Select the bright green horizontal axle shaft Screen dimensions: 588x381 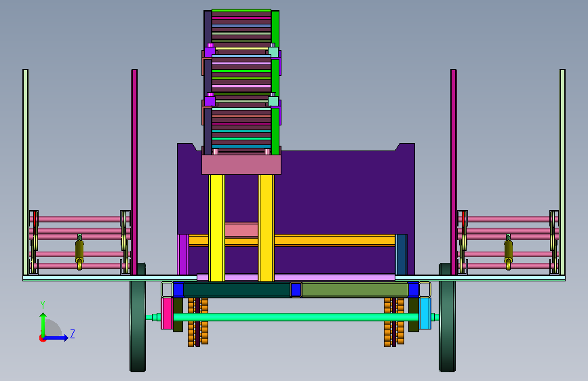(296, 317)
